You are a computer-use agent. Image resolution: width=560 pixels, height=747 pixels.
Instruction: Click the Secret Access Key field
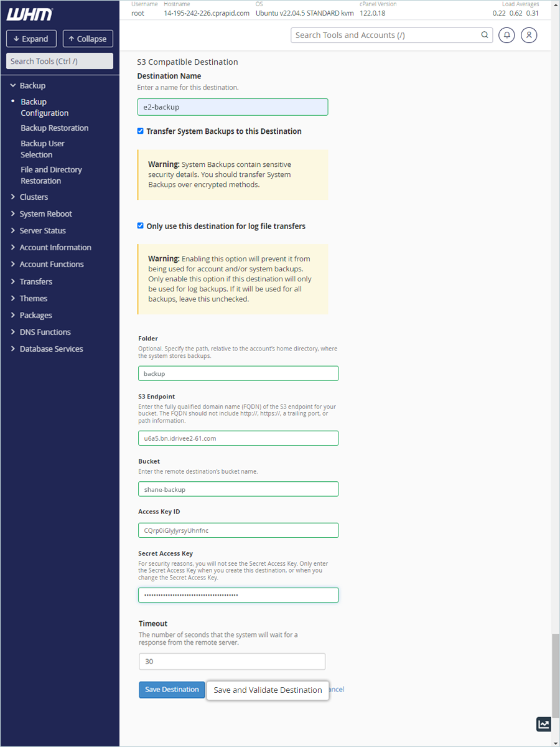238,595
